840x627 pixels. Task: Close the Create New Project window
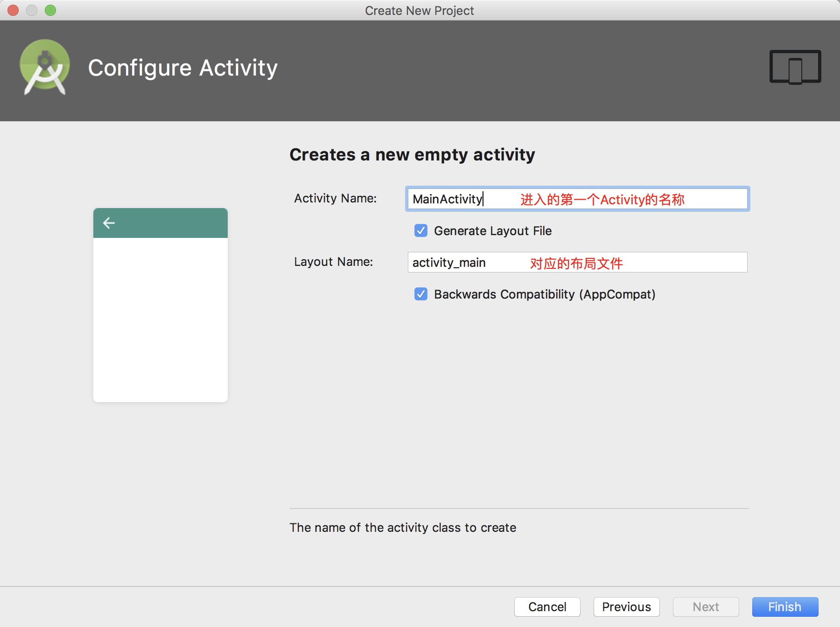click(13, 10)
